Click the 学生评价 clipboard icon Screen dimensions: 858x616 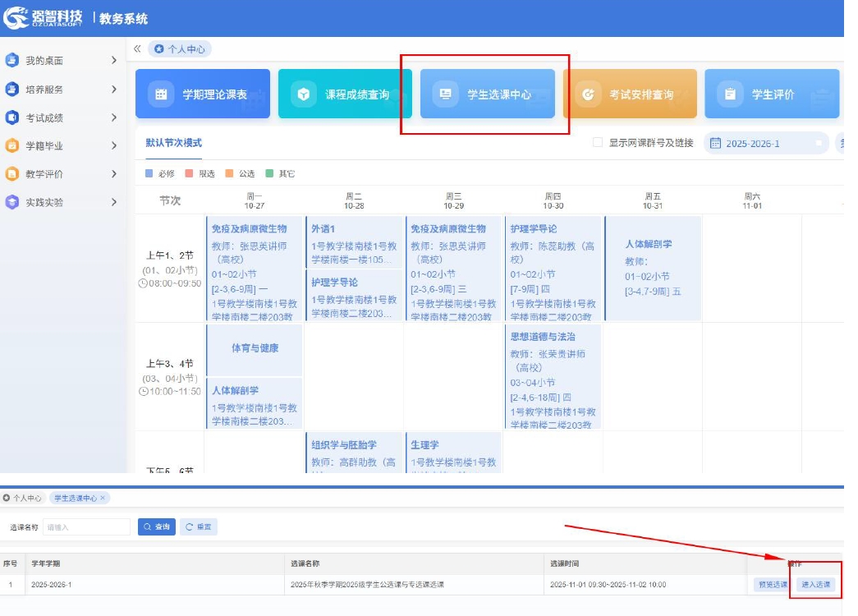pos(730,94)
